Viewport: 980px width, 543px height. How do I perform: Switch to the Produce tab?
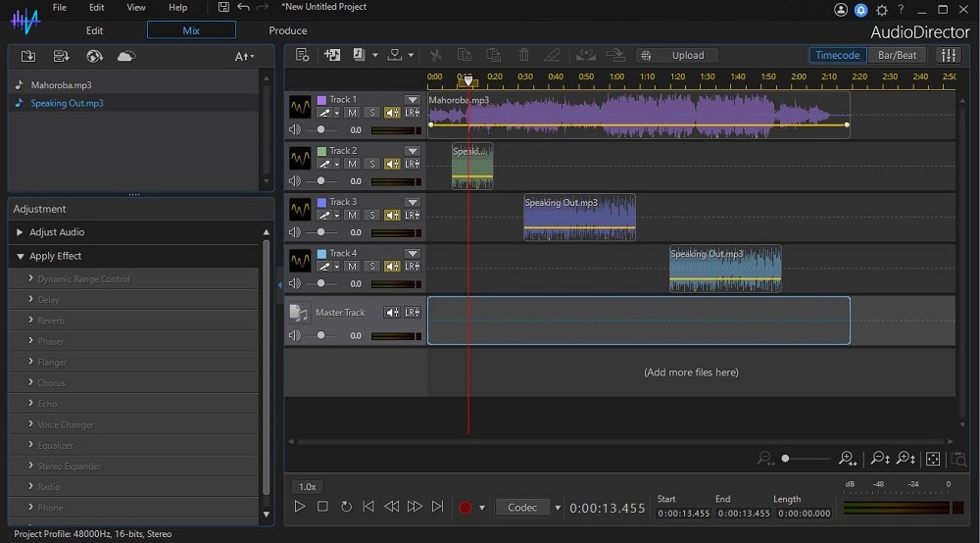click(x=287, y=30)
